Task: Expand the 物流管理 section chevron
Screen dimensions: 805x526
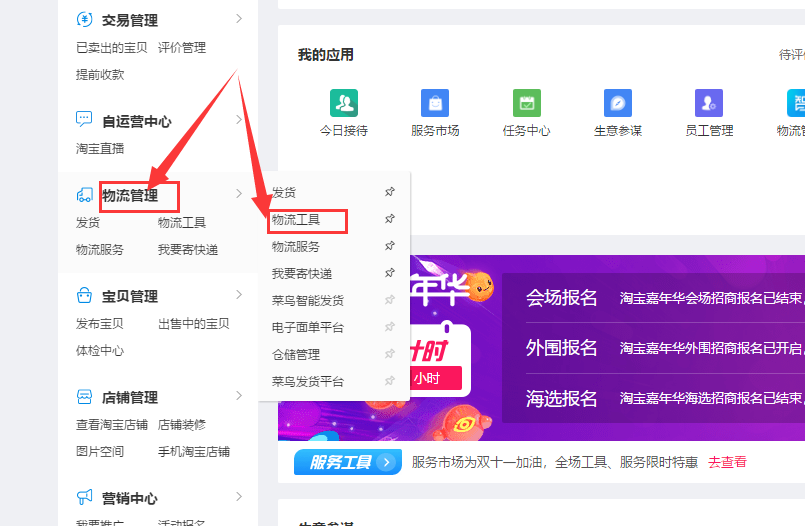Action: point(239,193)
